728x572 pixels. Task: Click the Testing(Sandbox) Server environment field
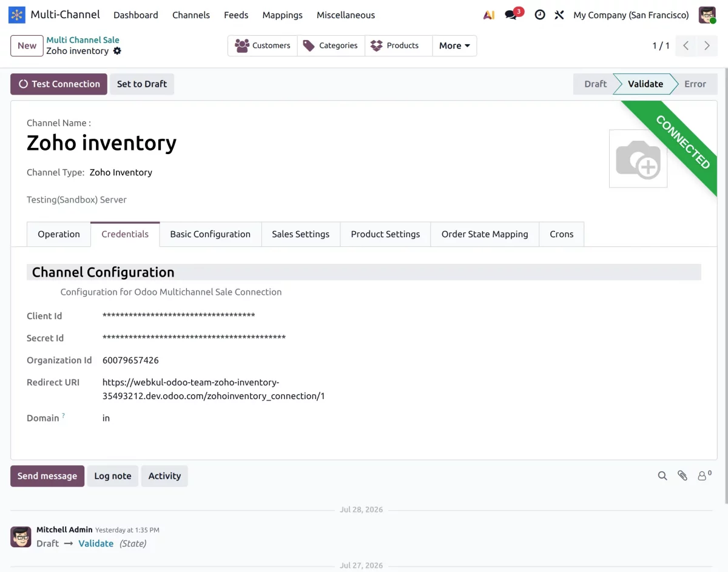pyautogui.click(x=76, y=200)
